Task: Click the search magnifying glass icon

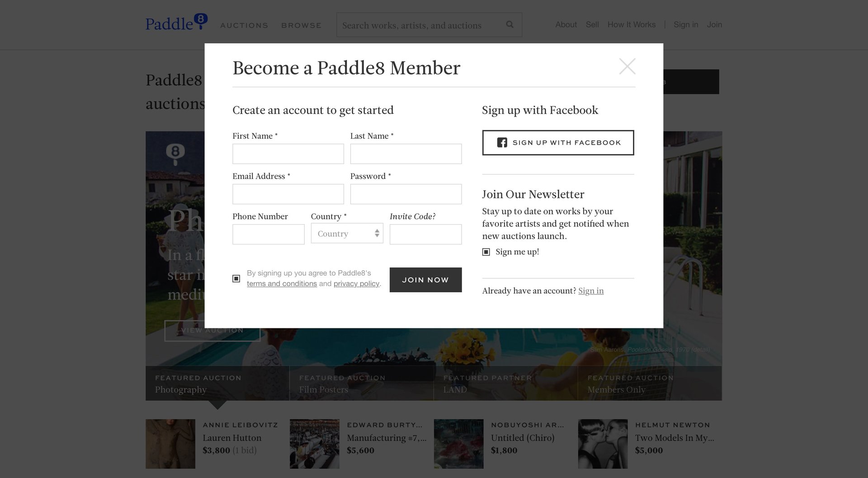Action: pyautogui.click(x=509, y=24)
